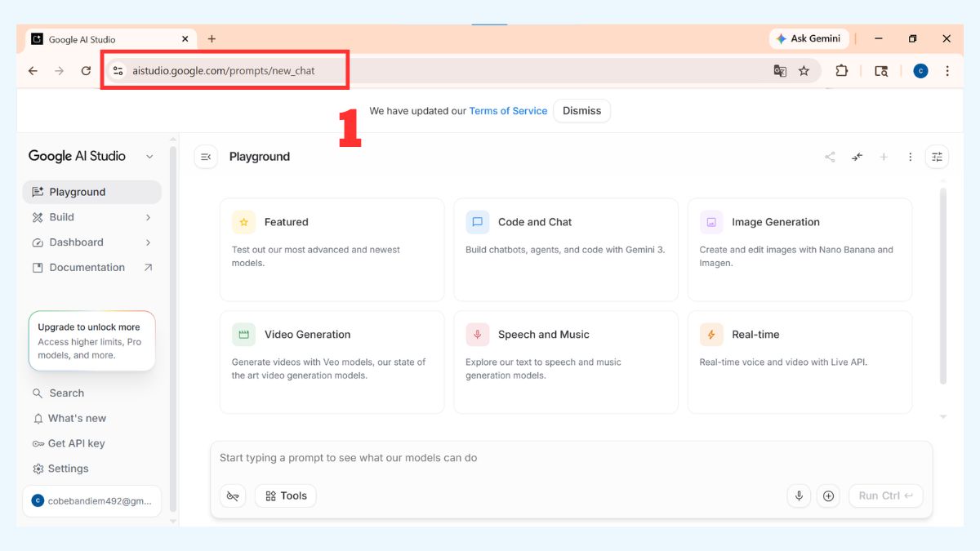This screenshot has width=980, height=551.
Task: Open a new browser tab with plus
Action: pos(212,38)
